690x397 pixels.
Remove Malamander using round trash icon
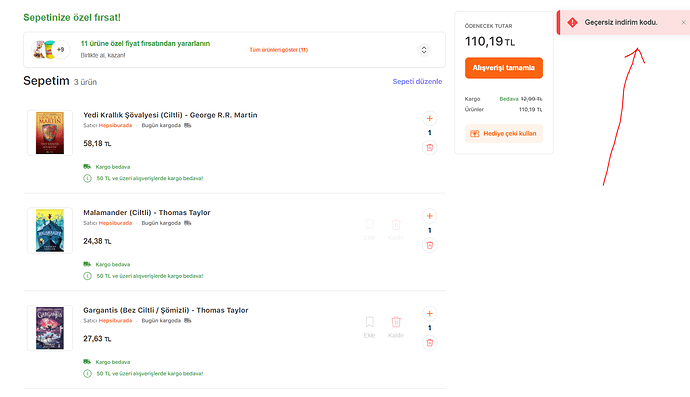tap(429, 245)
